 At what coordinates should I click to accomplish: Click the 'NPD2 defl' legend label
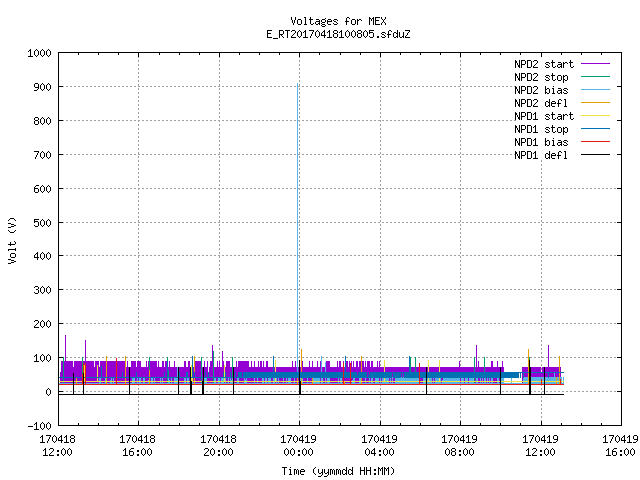(x=541, y=103)
